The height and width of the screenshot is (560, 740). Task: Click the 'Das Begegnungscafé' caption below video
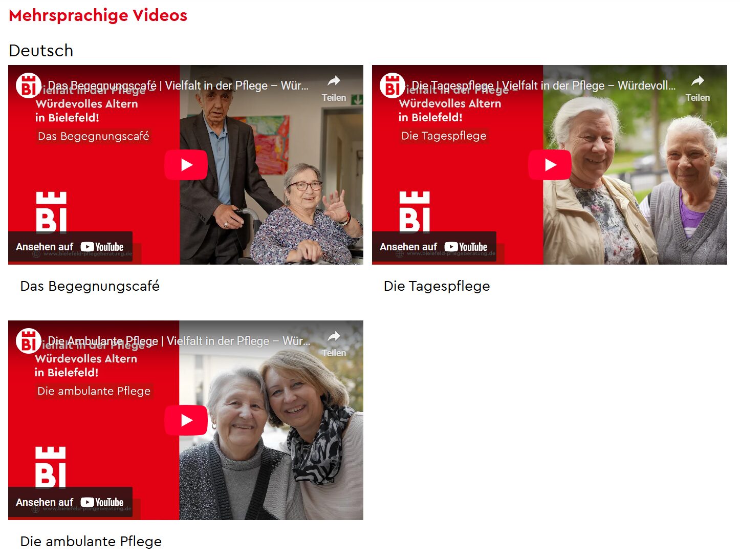coord(90,286)
